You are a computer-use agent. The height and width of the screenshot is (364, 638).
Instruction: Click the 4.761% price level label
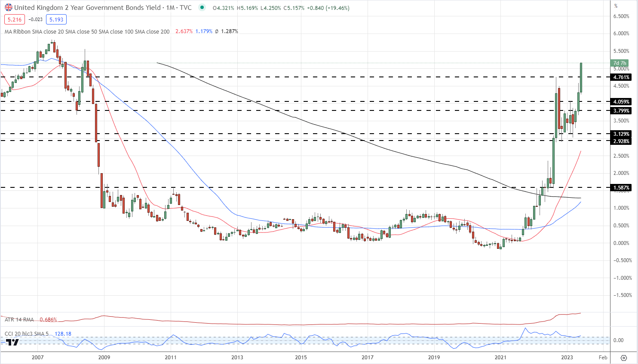(x=621, y=77)
